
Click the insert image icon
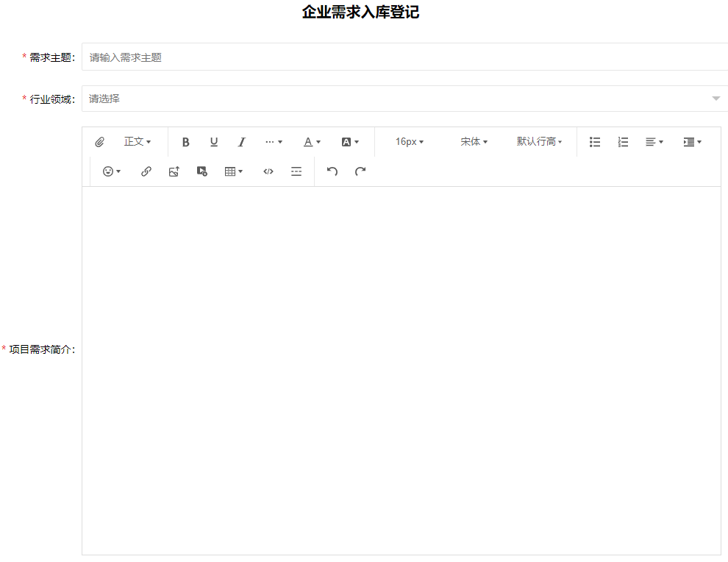pyautogui.click(x=174, y=171)
